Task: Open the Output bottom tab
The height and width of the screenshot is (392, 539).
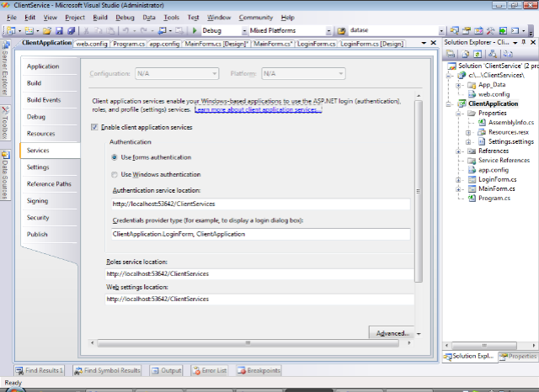Action: 167,370
